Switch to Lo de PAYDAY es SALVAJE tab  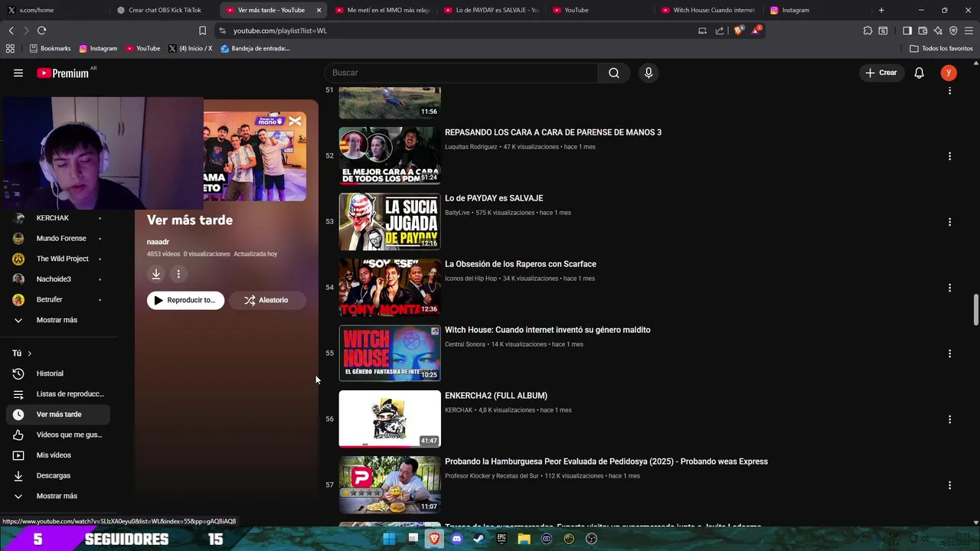(x=490, y=10)
